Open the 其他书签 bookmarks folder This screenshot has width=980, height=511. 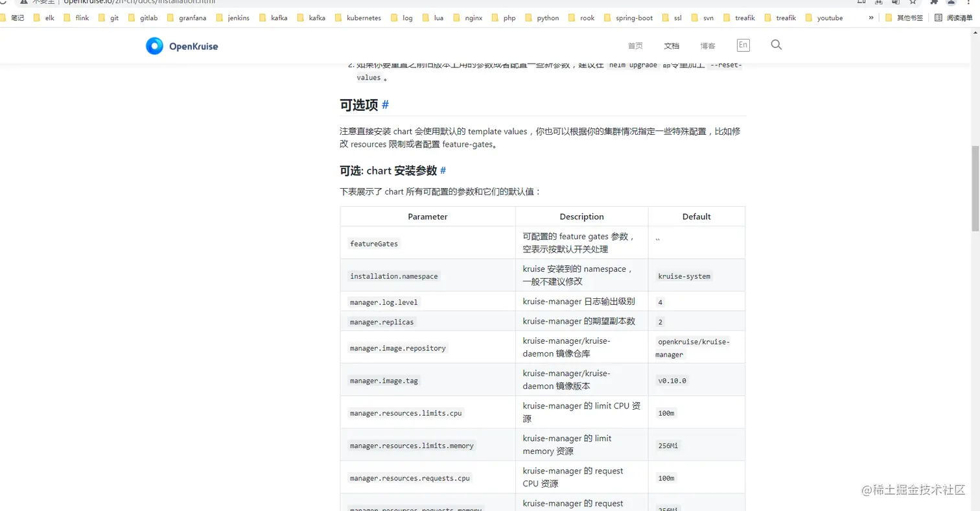point(904,18)
